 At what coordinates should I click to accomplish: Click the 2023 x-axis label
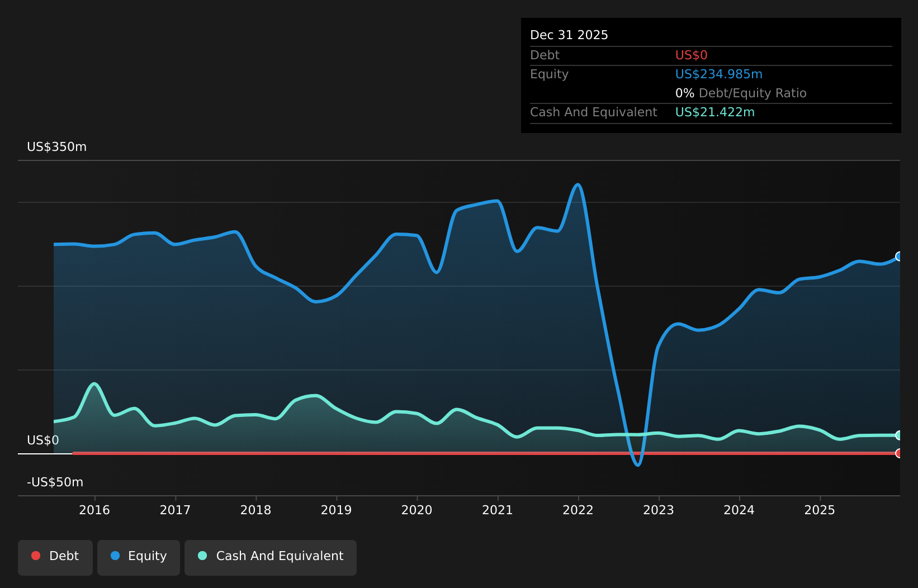[659, 510]
